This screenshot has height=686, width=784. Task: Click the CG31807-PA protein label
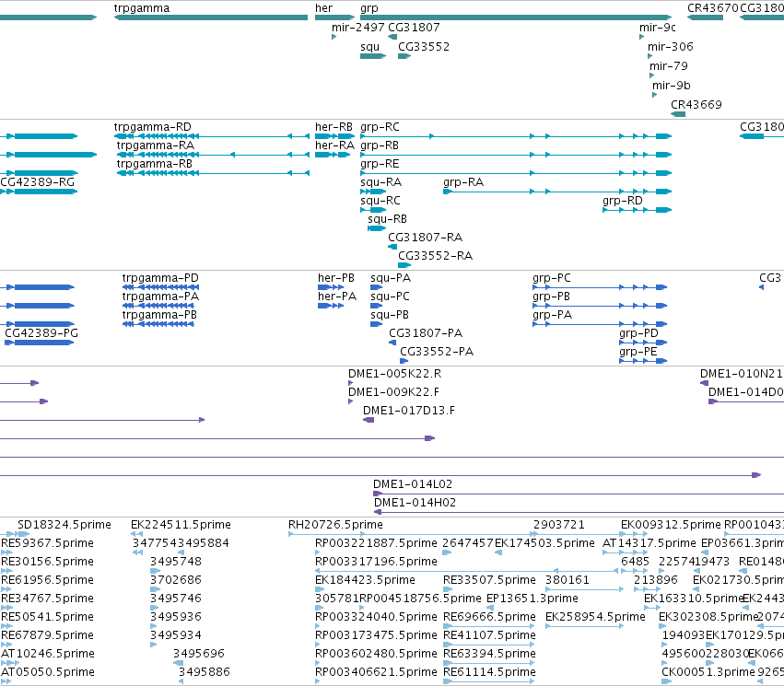[x=426, y=333]
